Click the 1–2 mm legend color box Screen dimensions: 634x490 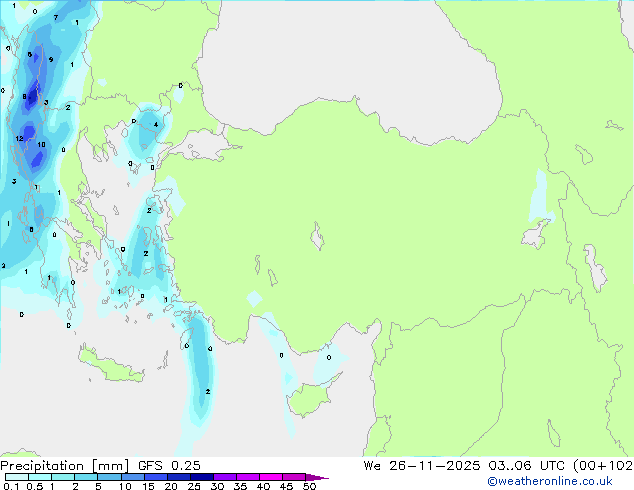[63, 477]
